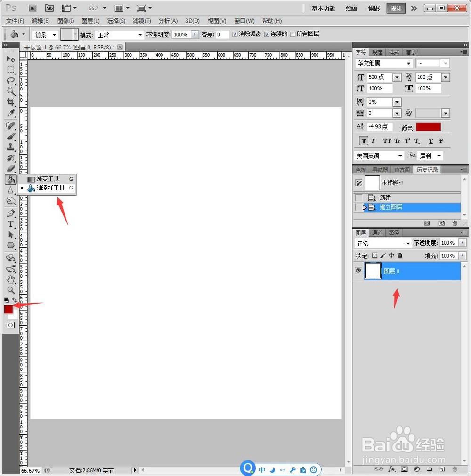
Task: Click the 设计 workspace button
Action: coord(396,8)
